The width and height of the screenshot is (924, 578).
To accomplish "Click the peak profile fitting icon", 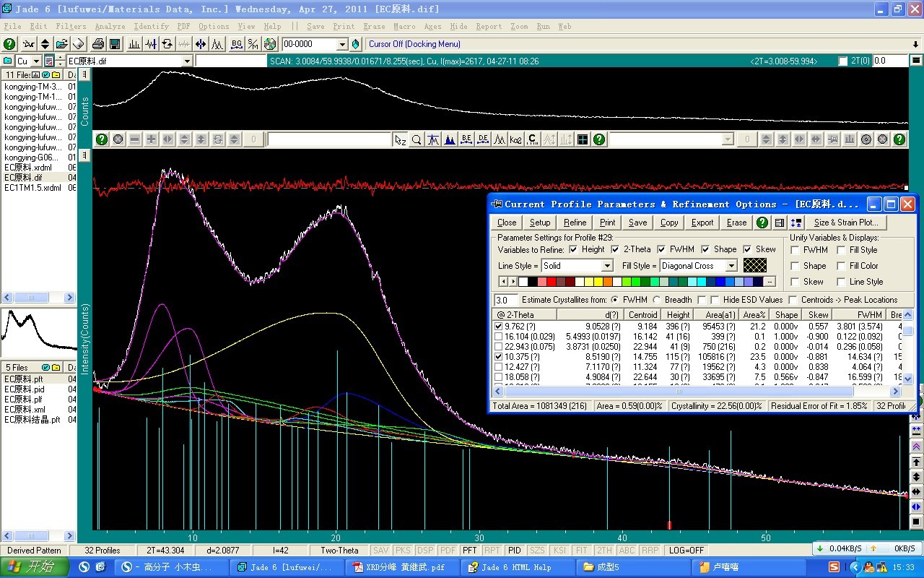I will pyautogui.click(x=217, y=44).
